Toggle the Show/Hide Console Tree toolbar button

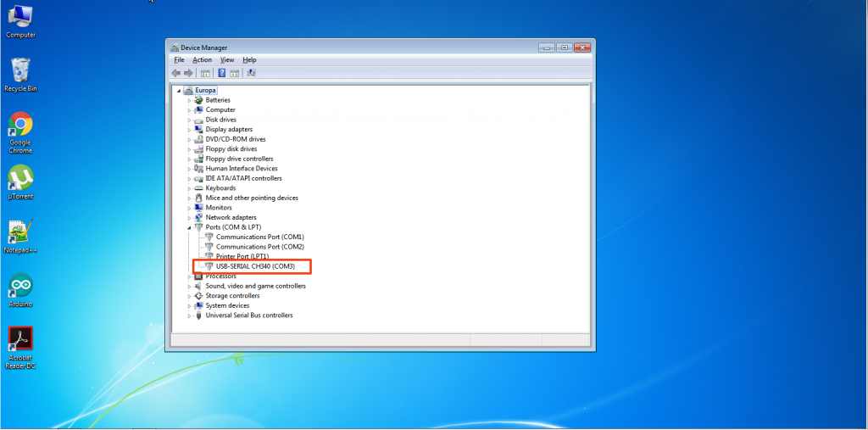(205, 73)
